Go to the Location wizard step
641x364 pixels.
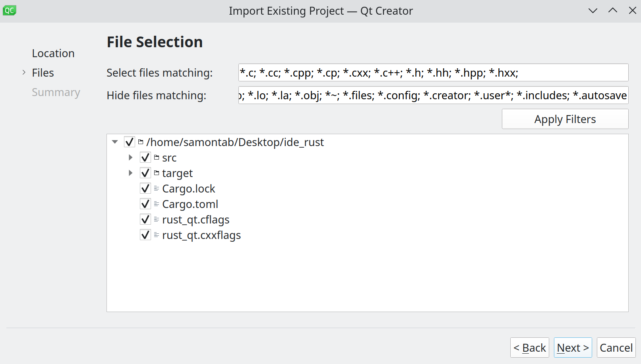coord(53,53)
